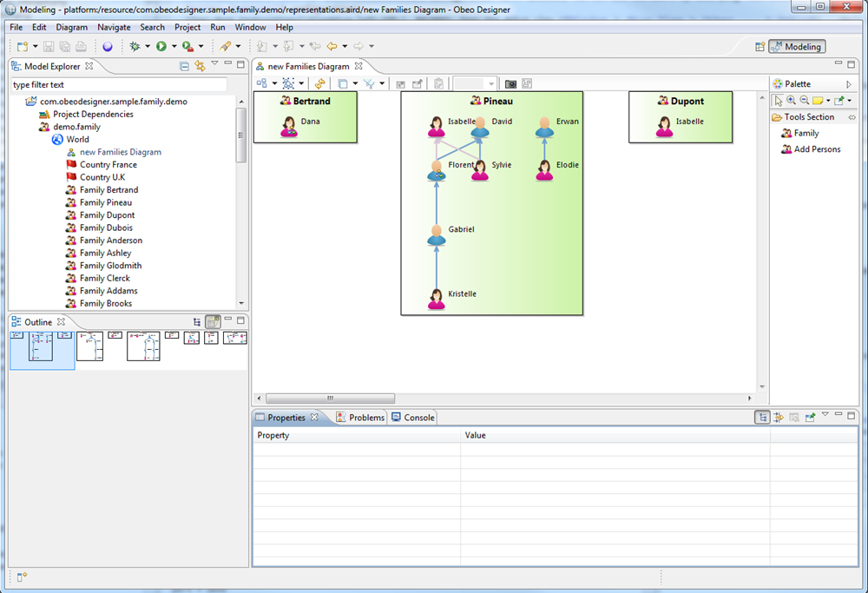
Task: Toggle the Overview mode icon in the Outline view
Action: tap(214, 321)
